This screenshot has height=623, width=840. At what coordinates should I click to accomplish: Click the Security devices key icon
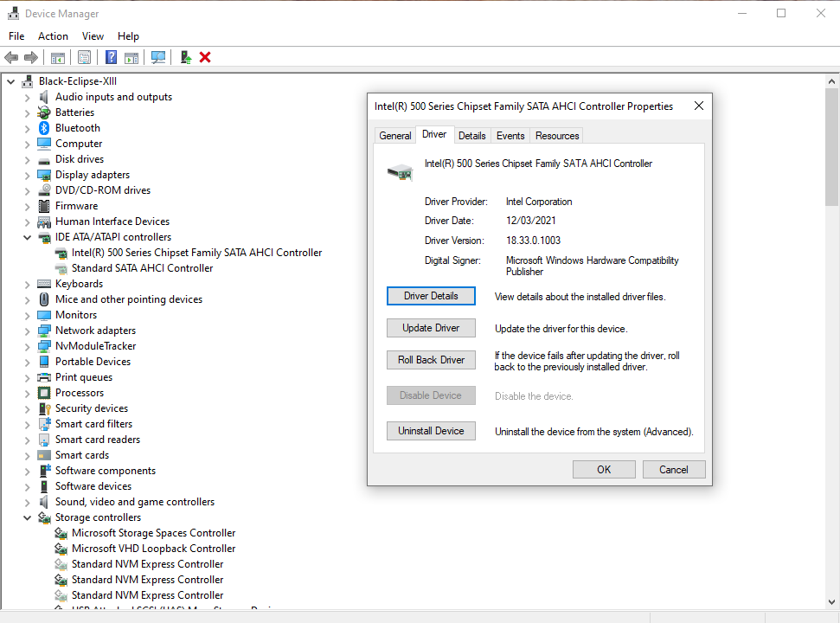point(44,408)
